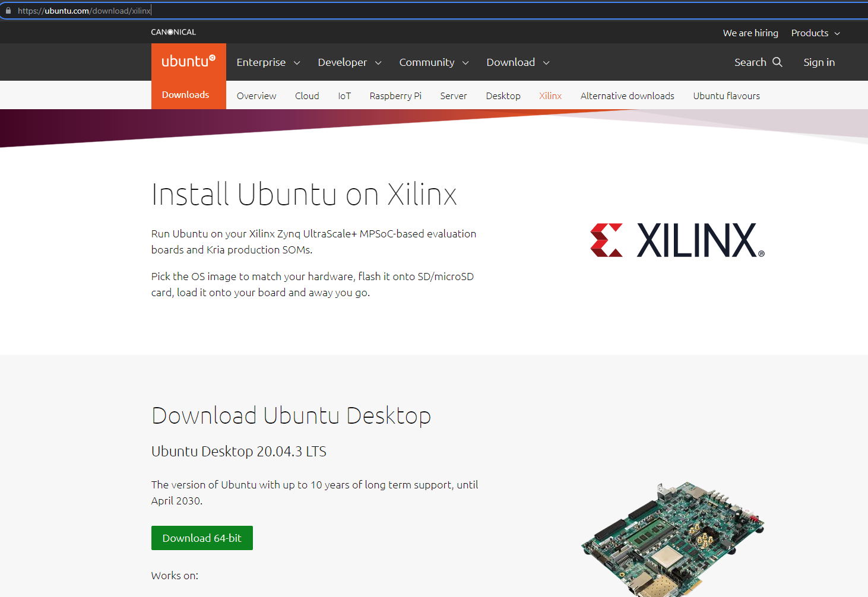Select the Raspberry Pi tab

coord(395,96)
